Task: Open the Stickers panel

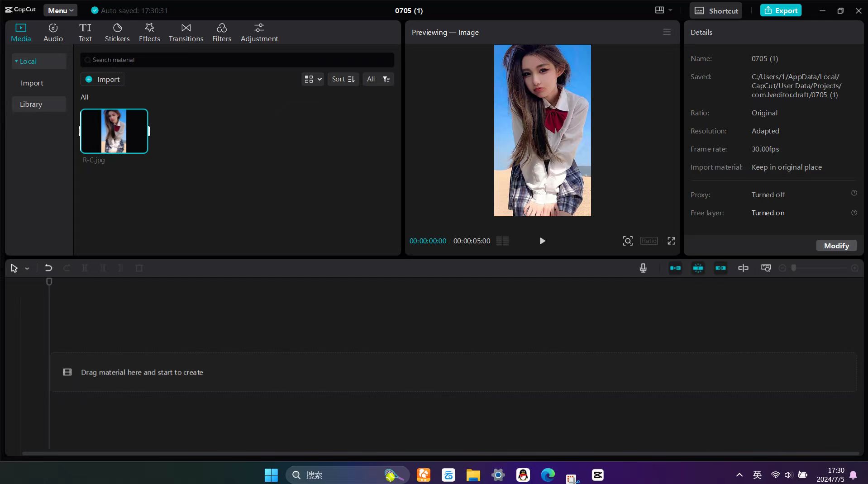Action: click(117, 33)
